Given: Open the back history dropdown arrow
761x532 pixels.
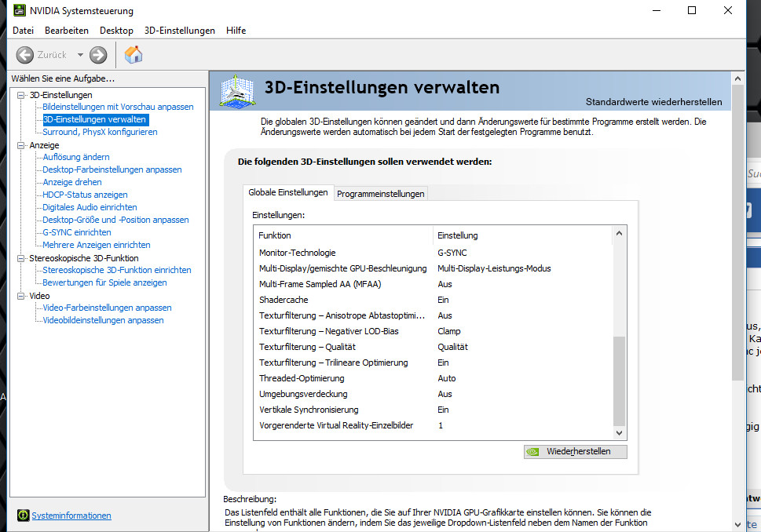Looking at the screenshot, I should (80, 55).
